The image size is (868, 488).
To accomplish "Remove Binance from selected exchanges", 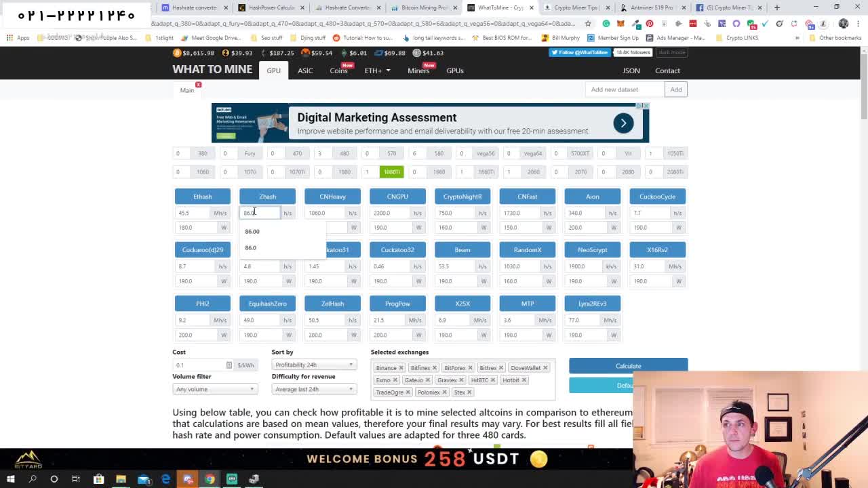I will click(x=401, y=368).
